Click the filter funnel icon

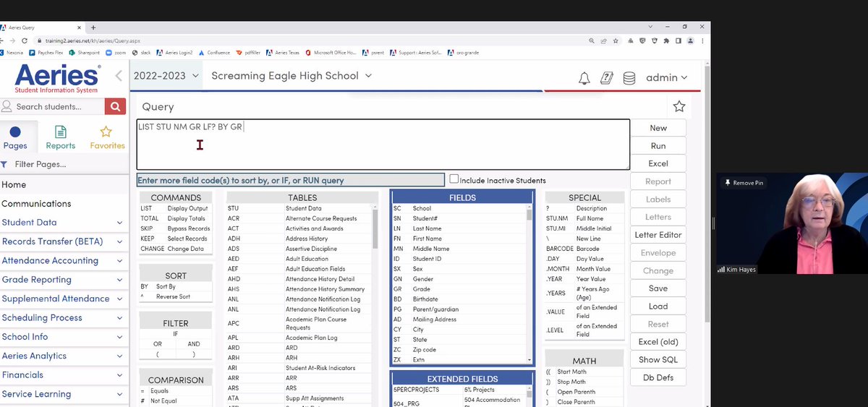pos(4,165)
